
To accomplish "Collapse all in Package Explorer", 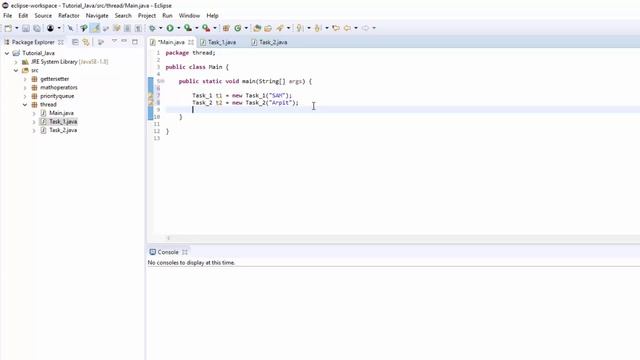I will pos(75,42).
